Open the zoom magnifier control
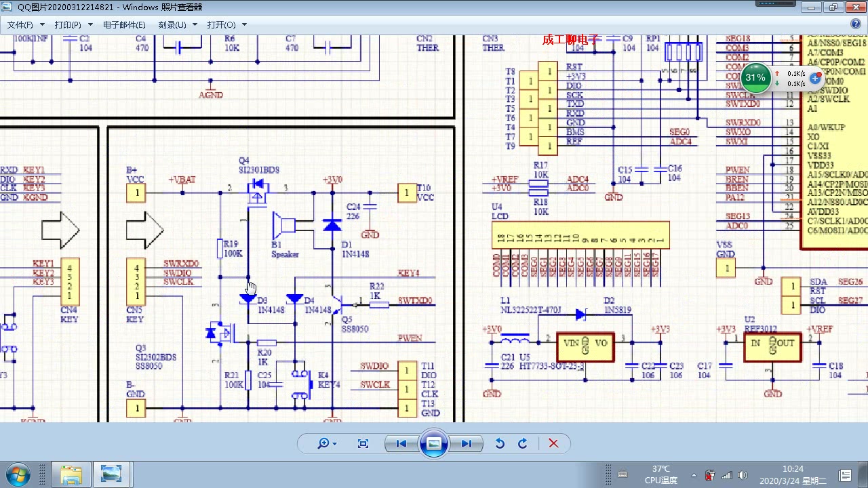Viewport: 868px width, 488px height. pos(327,443)
